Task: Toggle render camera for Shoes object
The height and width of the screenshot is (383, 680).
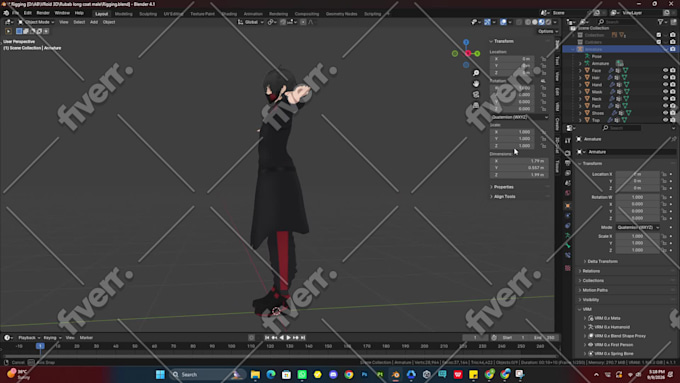Action: coord(673,113)
